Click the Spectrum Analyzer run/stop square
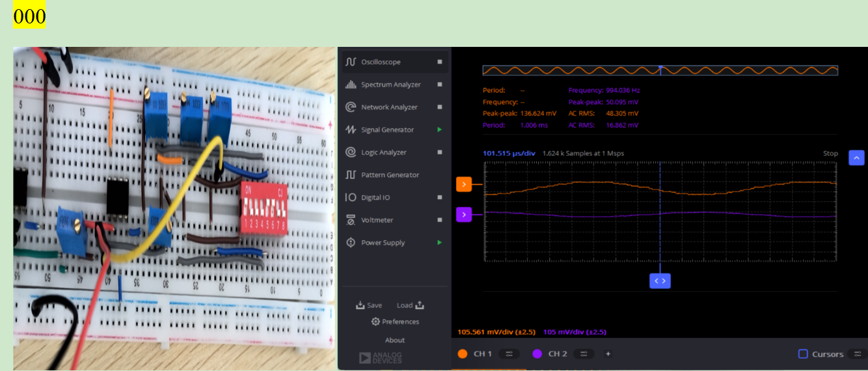The width and height of the screenshot is (868, 371). 440,85
